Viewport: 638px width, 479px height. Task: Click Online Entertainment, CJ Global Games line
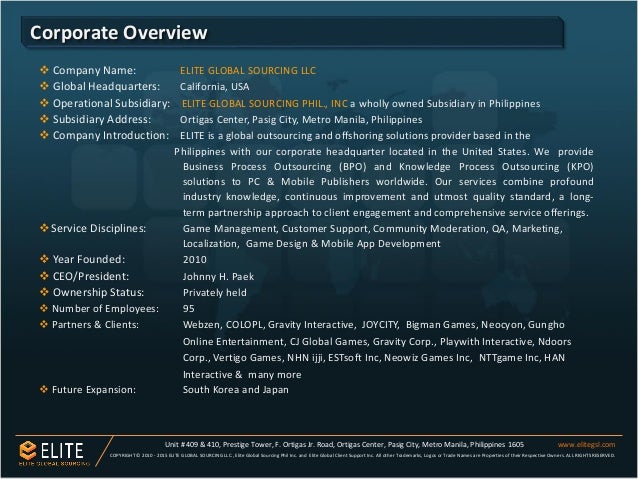coord(377,341)
